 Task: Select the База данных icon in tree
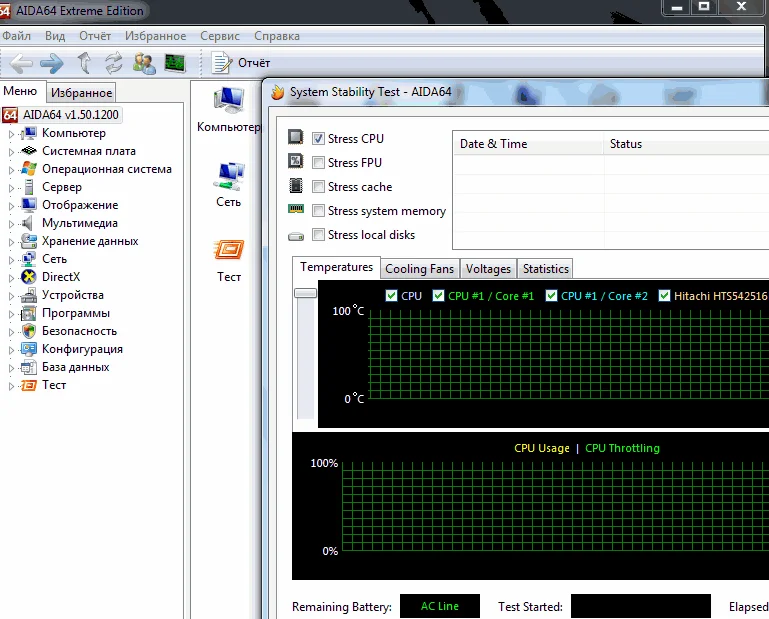tap(29, 367)
